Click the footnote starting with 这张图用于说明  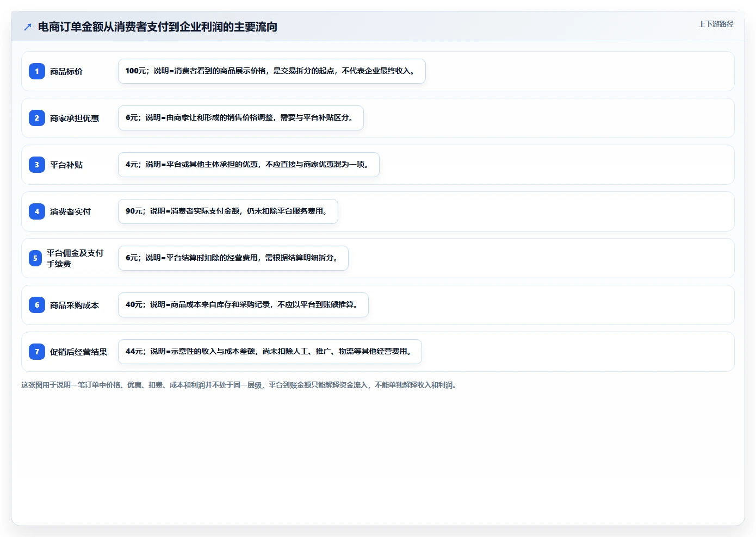point(240,385)
